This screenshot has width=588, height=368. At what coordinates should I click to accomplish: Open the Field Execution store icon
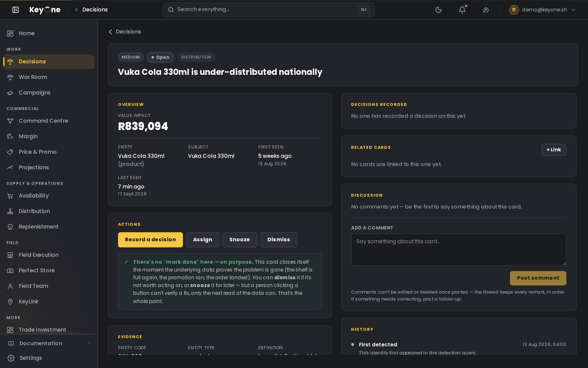click(10, 255)
